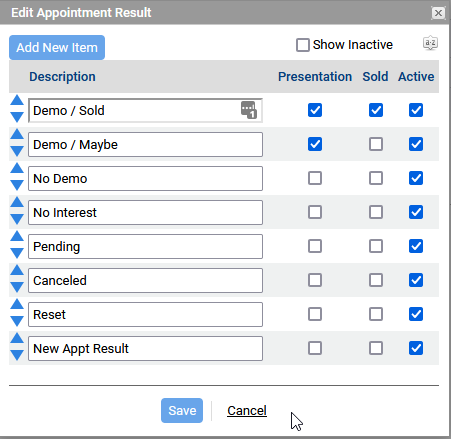Move Demo / Sold row up

[17, 100]
